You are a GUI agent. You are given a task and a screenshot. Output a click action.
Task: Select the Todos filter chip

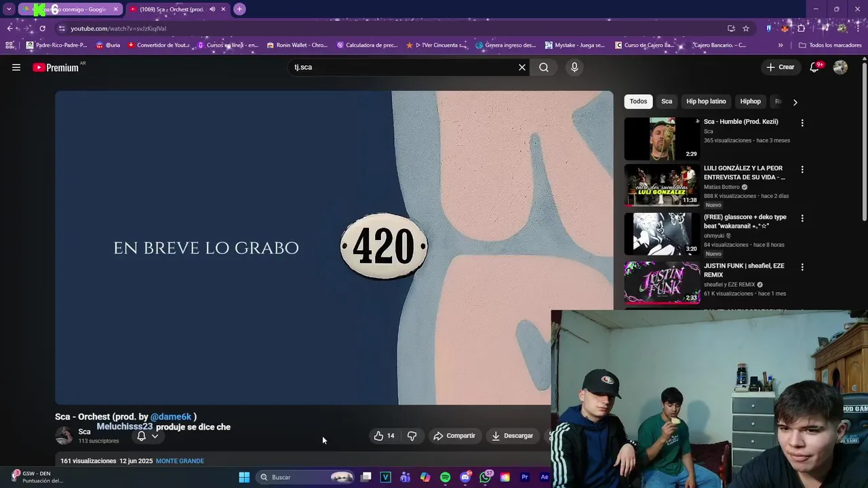pos(638,102)
